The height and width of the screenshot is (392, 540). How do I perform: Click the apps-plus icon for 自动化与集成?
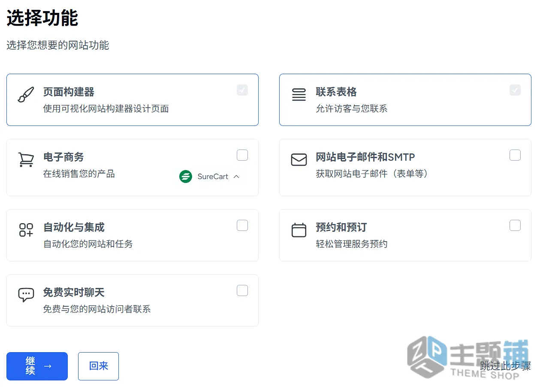[26, 230]
